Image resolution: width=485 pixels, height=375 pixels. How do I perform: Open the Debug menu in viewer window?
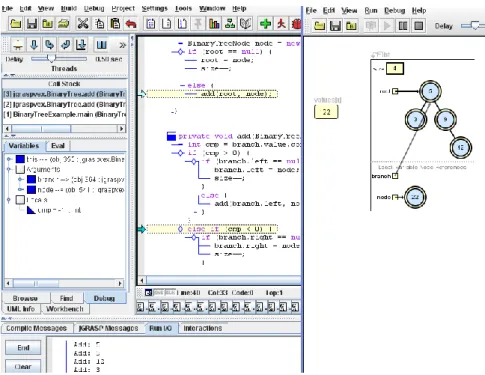395,11
